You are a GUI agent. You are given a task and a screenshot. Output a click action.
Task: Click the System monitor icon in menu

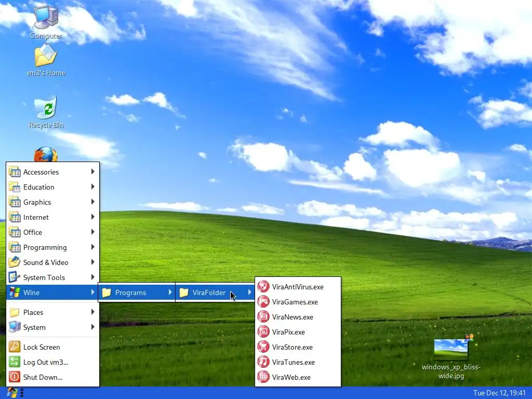[15, 327]
